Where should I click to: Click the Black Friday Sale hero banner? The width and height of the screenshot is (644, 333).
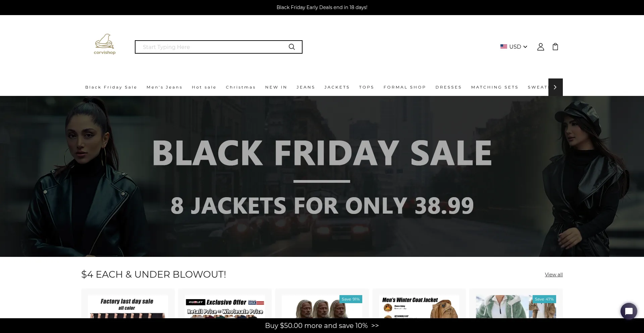tap(322, 176)
